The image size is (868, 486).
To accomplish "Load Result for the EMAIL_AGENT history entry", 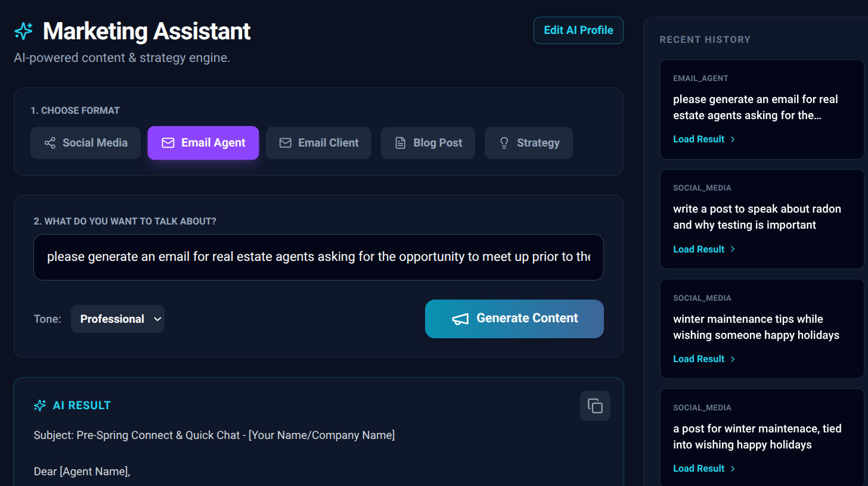I will pos(698,139).
